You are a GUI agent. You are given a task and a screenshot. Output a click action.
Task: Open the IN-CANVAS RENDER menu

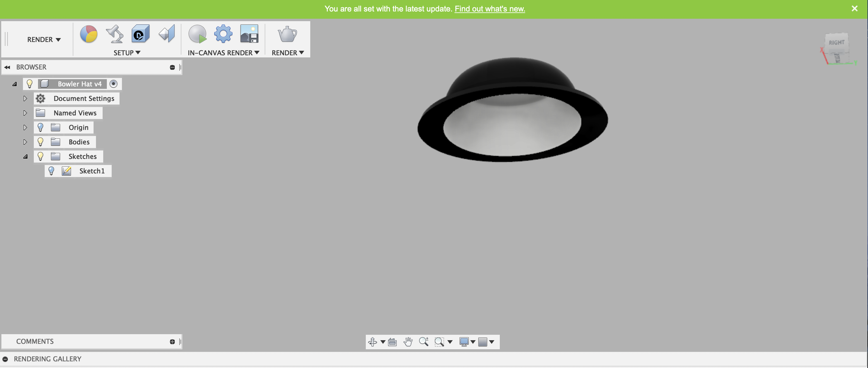coord(223,53)
